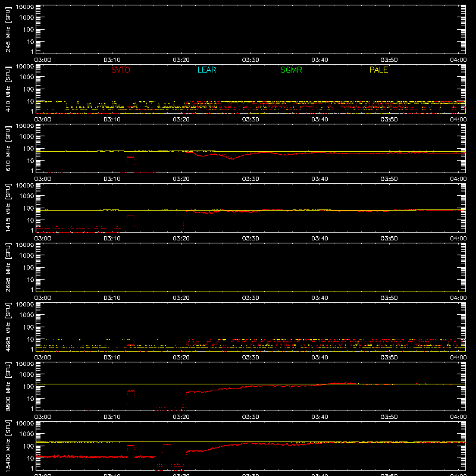The height and width of the screenshot is (476, 476).
Task: Click 03:30 time label below 8800 MHz panel
Action: tap(250, 417)
